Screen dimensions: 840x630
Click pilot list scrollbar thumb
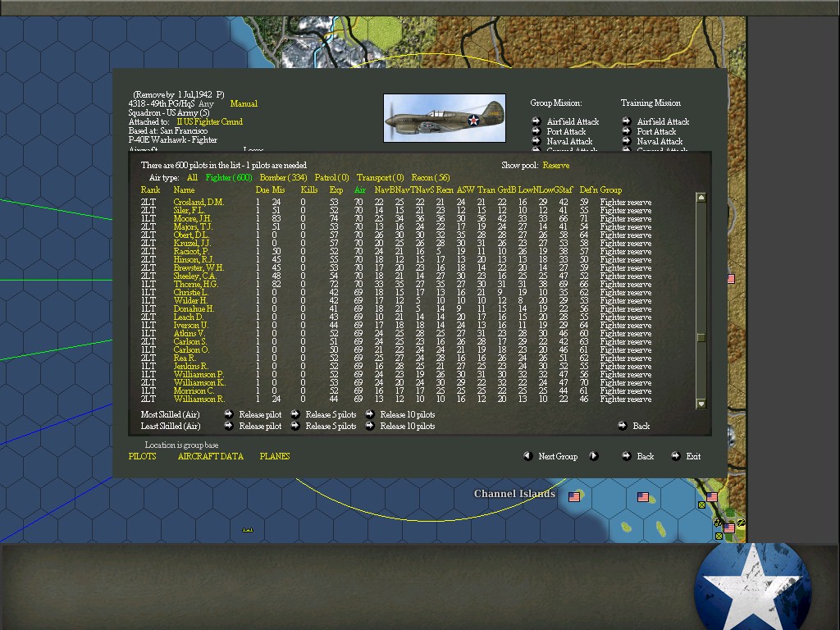point(701,337)
